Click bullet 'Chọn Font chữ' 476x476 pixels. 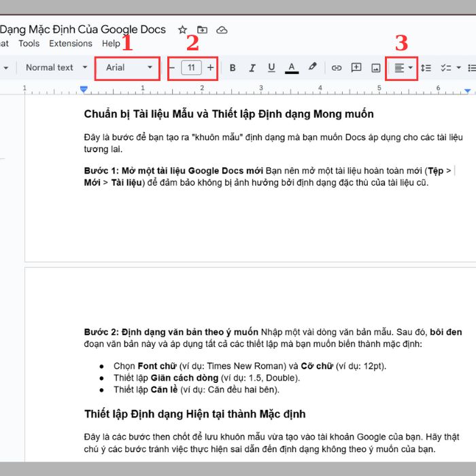[x=250, y=366]
